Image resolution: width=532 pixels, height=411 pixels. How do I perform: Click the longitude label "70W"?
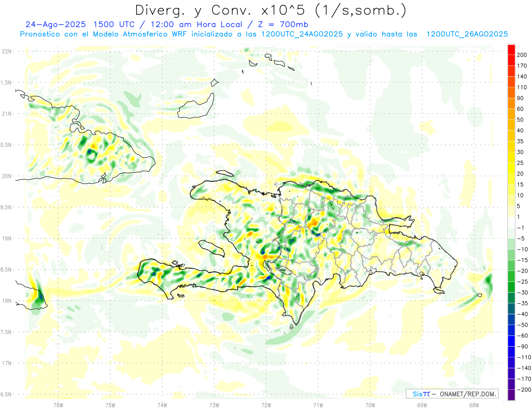tap(370, 405)
